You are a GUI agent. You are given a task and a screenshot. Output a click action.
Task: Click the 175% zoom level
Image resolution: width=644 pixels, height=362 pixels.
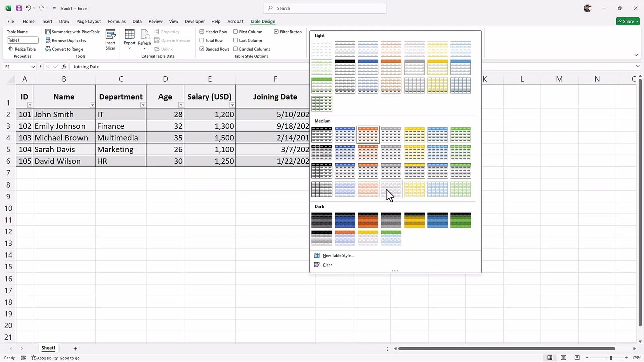(637, 358)
